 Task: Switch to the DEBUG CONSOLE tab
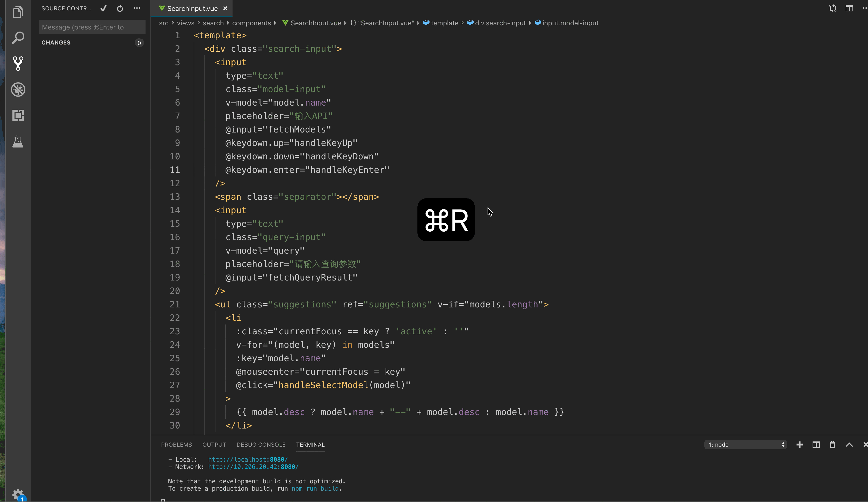point(261,445)
